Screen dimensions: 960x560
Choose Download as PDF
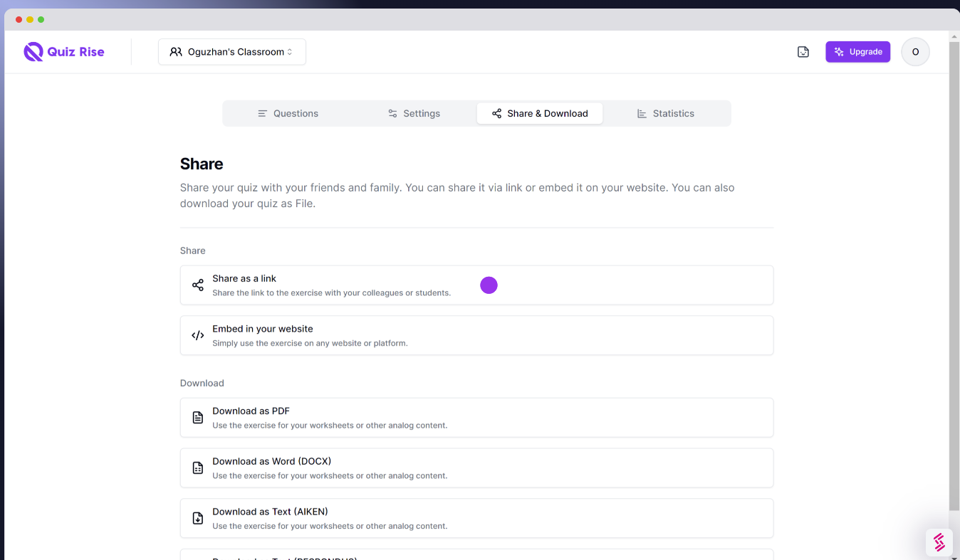[477, 417]
